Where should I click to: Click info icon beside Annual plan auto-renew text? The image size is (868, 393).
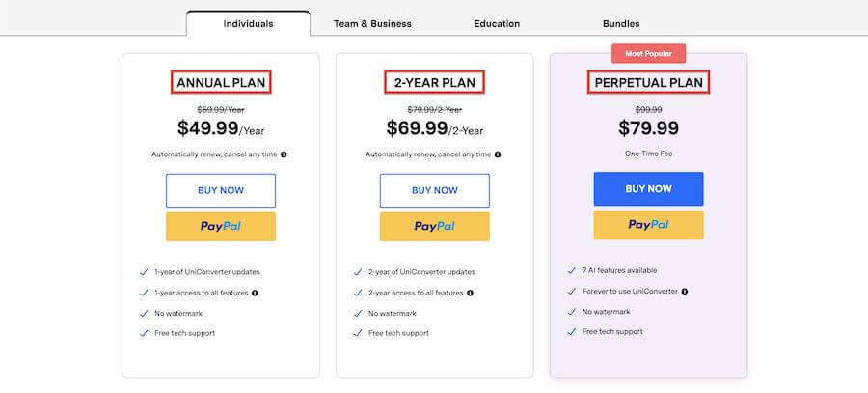pos(284,154)
